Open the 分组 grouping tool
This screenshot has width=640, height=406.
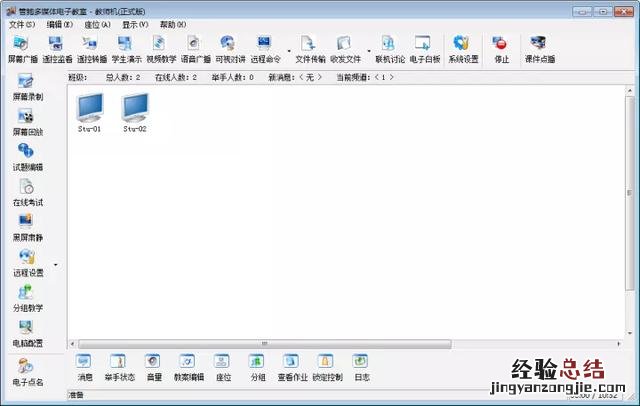(x=258, y=368)
